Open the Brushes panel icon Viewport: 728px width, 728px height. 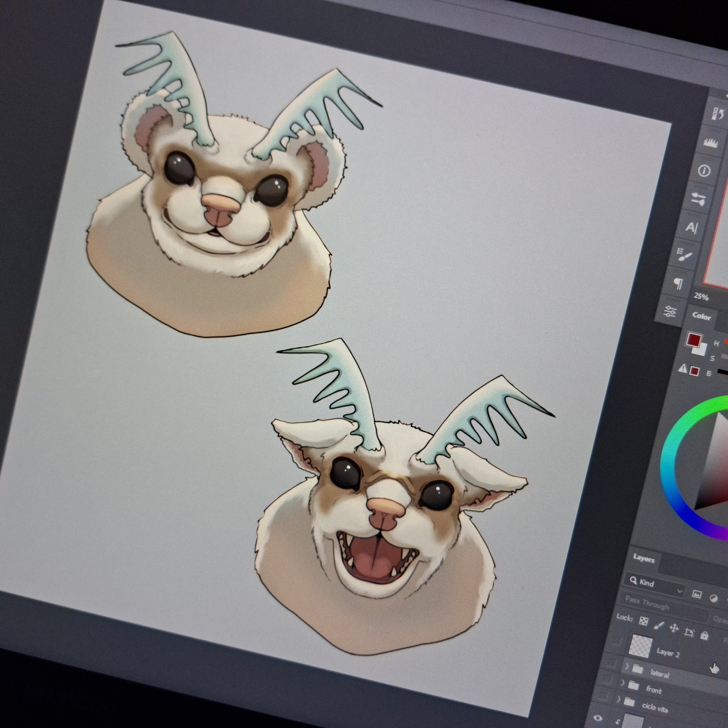point(685,255)
